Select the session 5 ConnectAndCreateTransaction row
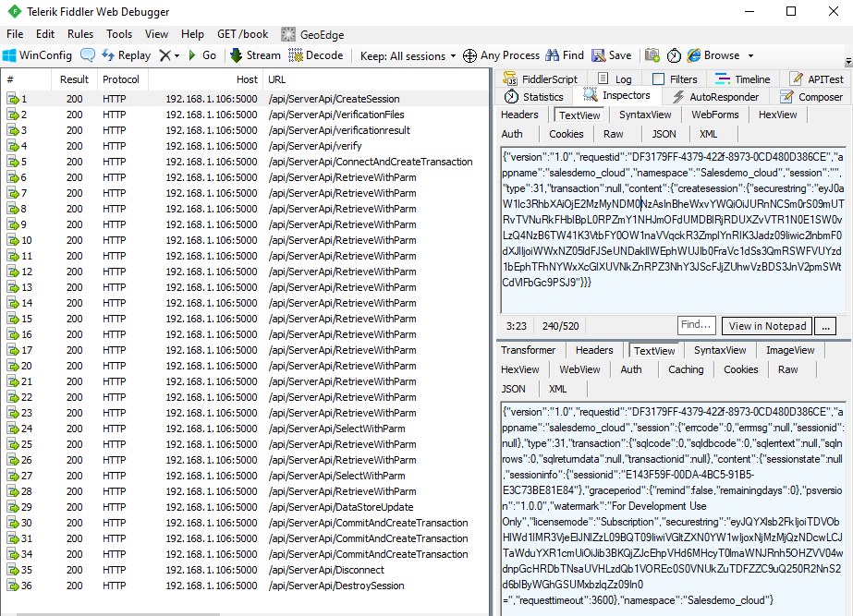The width and height of the screenshot is (853, 616). click(x=245, y=162)
